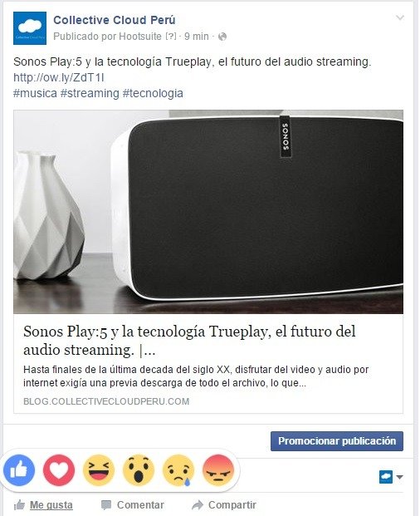Viewport: 420px width, 516px height.
Task: Open the http://ow.ly/ZdT1I link
Action: coord(58,77)
